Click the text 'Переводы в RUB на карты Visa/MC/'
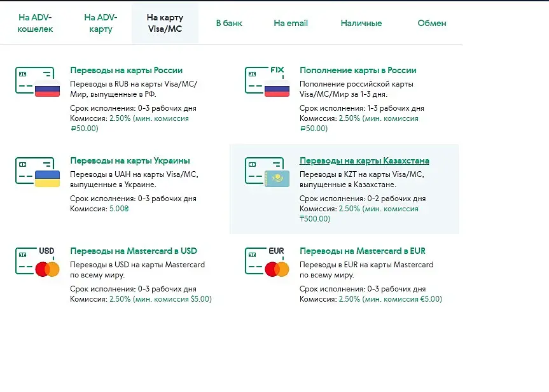Screen dimensions: 549x392 134,84
